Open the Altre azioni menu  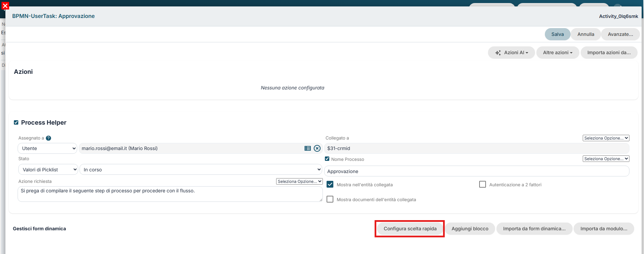558,52
